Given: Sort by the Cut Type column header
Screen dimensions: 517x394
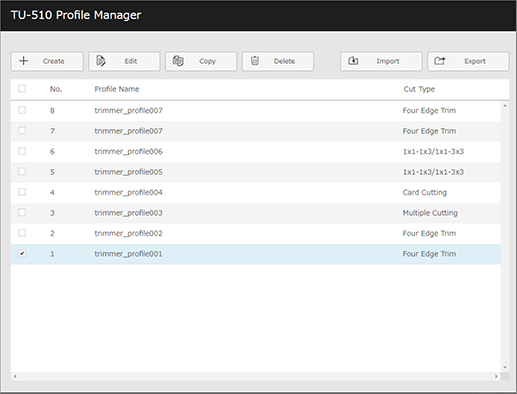Looking at the screenshot, I should [419, 89].
